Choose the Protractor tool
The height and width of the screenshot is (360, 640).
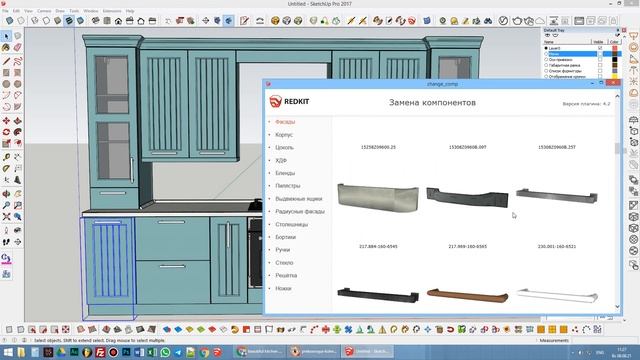(x=6, y=169)
